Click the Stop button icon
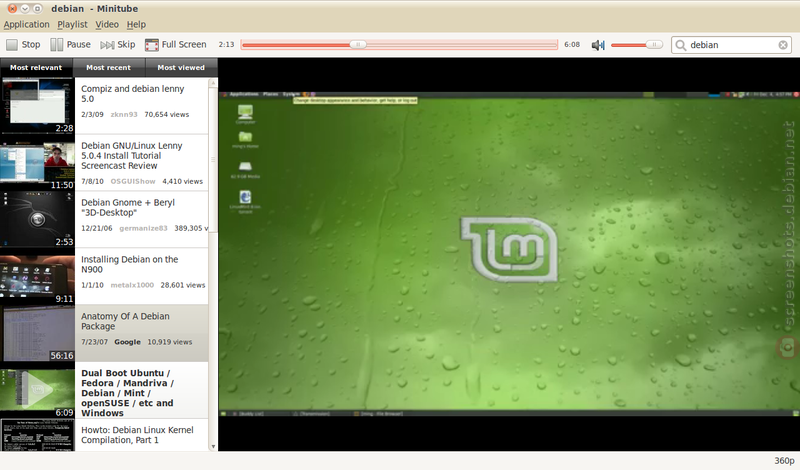The width and height of the screenshot is (800, 470). (x=12, y=45)
